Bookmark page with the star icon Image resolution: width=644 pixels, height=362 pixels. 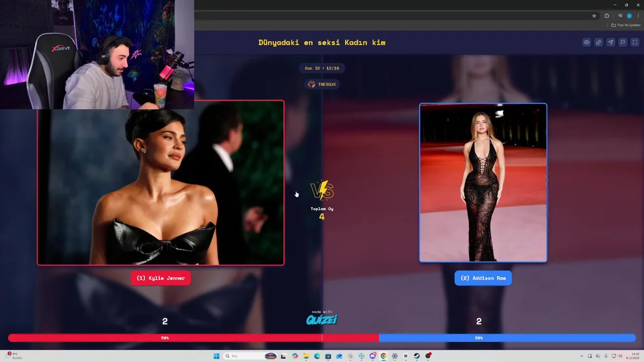(x=594, y=16)
